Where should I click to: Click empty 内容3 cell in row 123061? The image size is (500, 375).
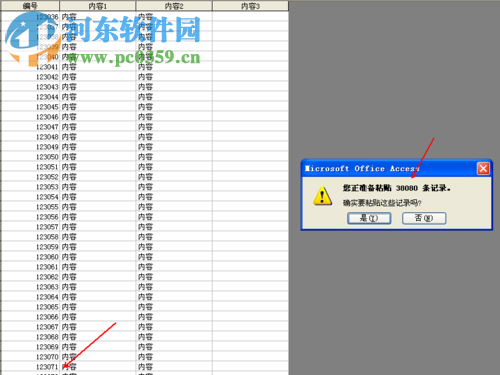[251, 267]
